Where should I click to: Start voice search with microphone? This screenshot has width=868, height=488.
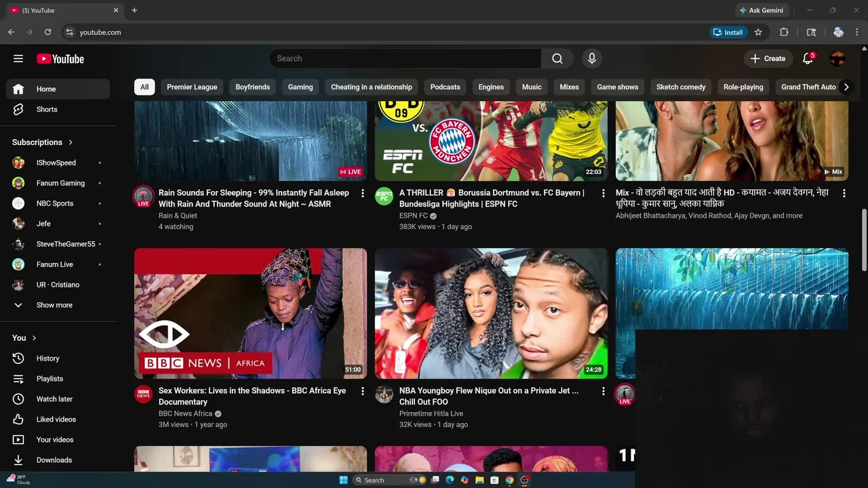coord(592,58)
